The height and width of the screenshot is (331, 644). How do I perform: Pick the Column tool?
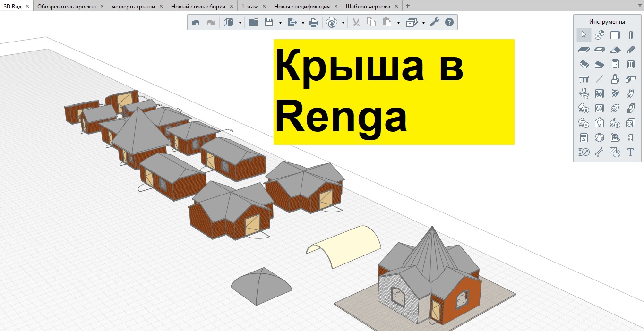630,35
